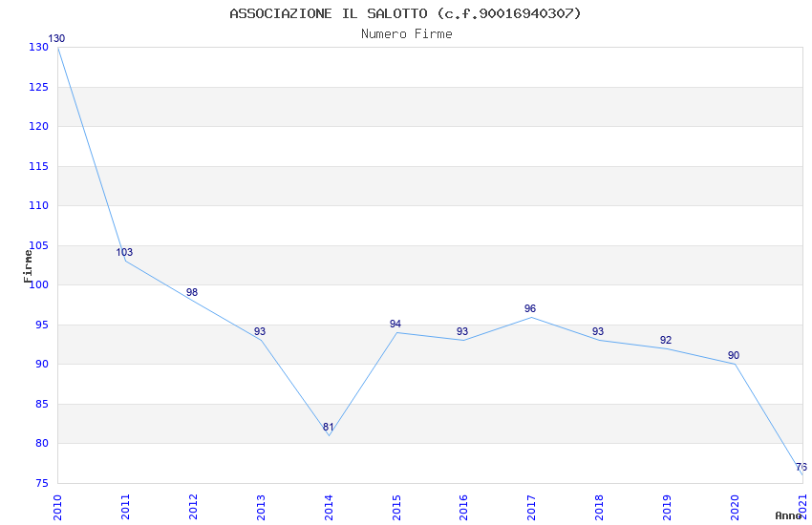
Task: Click the x-axis year 2015
Action: click(x=396, y=507)
